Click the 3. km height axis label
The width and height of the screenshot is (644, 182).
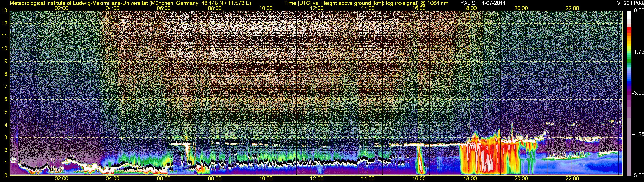tap(6, 138)
